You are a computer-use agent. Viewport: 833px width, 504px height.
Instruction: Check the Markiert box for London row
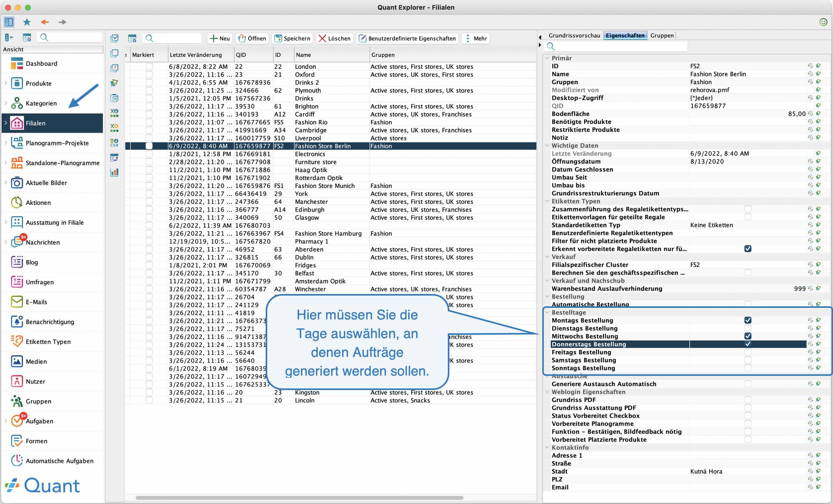click(x=149, y=67)
